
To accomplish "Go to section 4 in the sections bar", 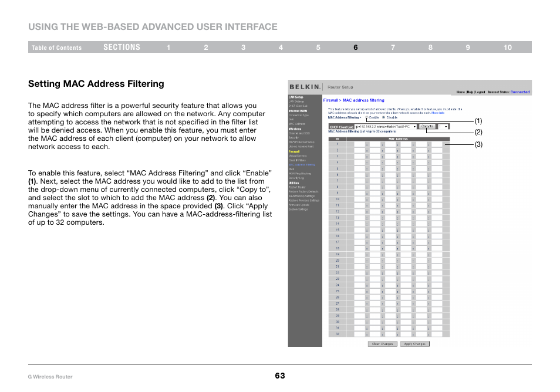I will click(x=281, y=48).
